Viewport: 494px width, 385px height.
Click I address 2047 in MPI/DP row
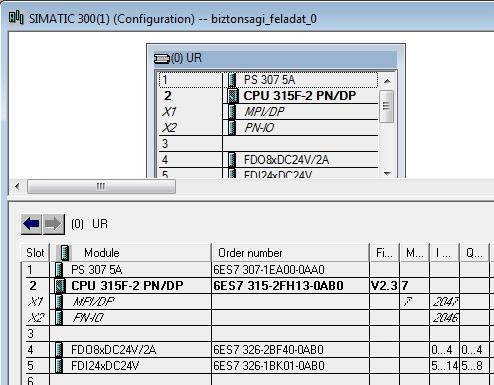(445, 302)
